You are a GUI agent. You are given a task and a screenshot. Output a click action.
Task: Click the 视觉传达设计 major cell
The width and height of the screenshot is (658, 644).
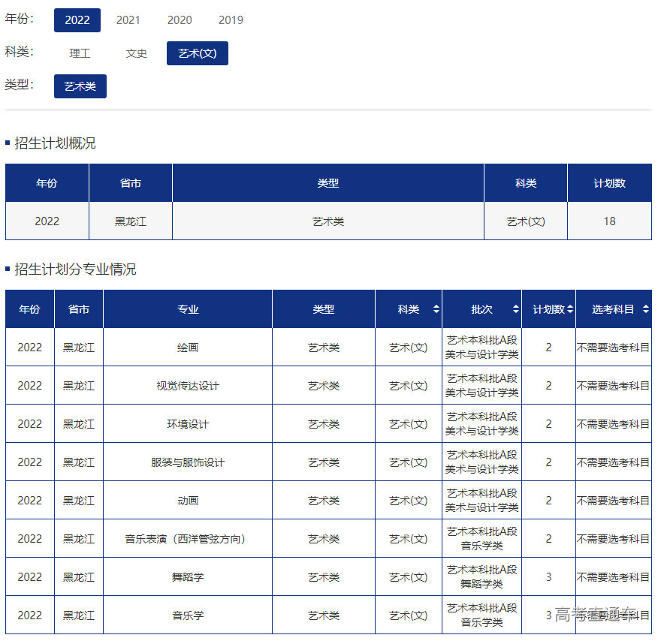(188, 386)
